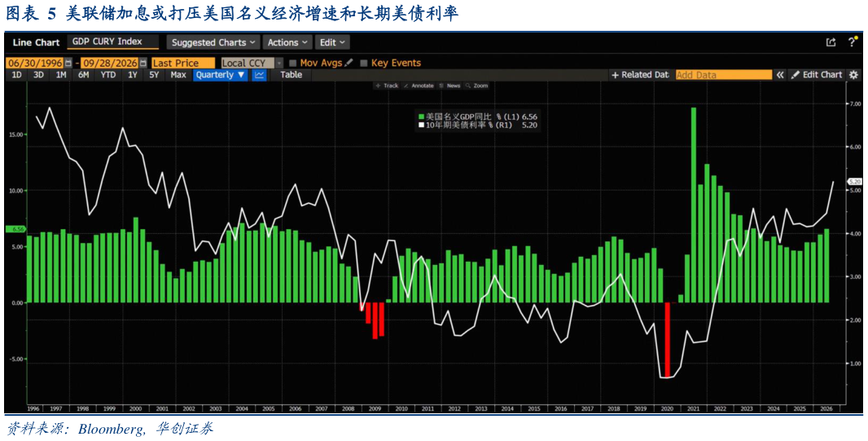
Task: Select the 1Y range tab
Action: pos(132,75)
